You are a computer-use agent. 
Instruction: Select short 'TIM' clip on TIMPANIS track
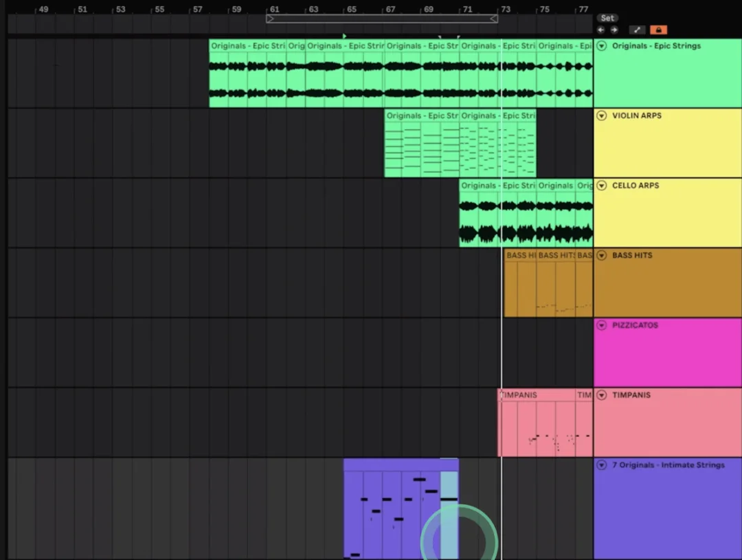[584, 423]
